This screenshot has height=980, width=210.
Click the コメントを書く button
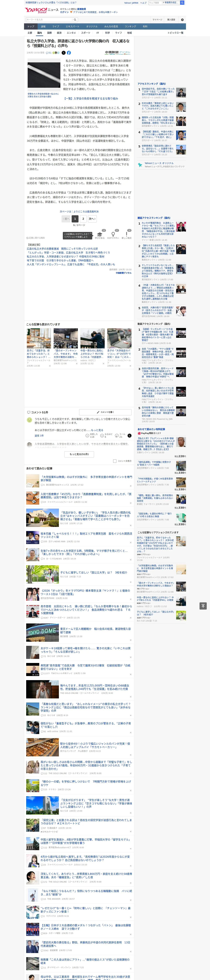point(105,412)
